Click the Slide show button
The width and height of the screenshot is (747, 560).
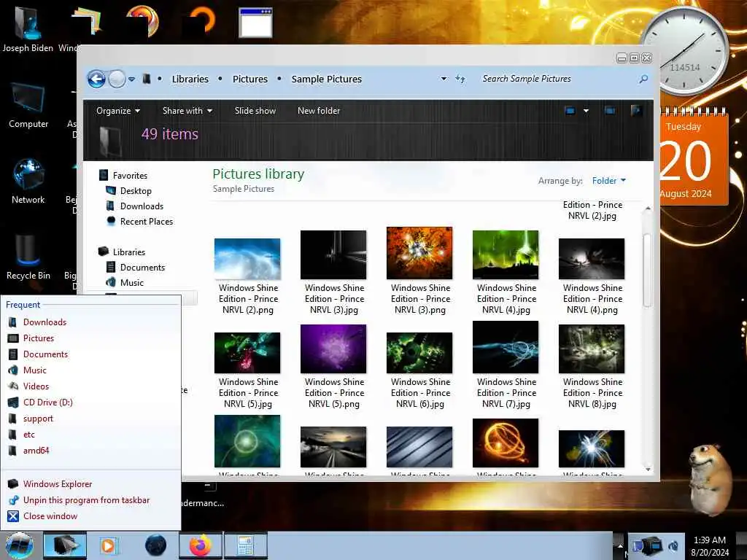255,111
